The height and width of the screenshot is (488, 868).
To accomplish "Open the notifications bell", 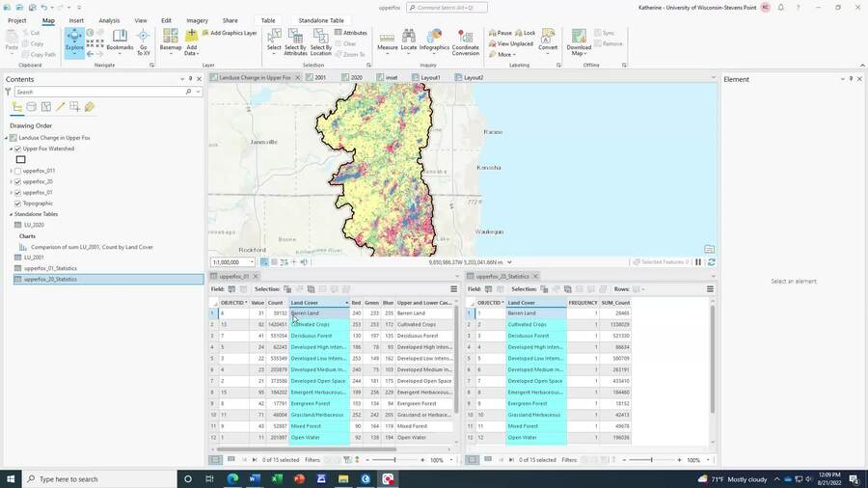I will (781, 8).
